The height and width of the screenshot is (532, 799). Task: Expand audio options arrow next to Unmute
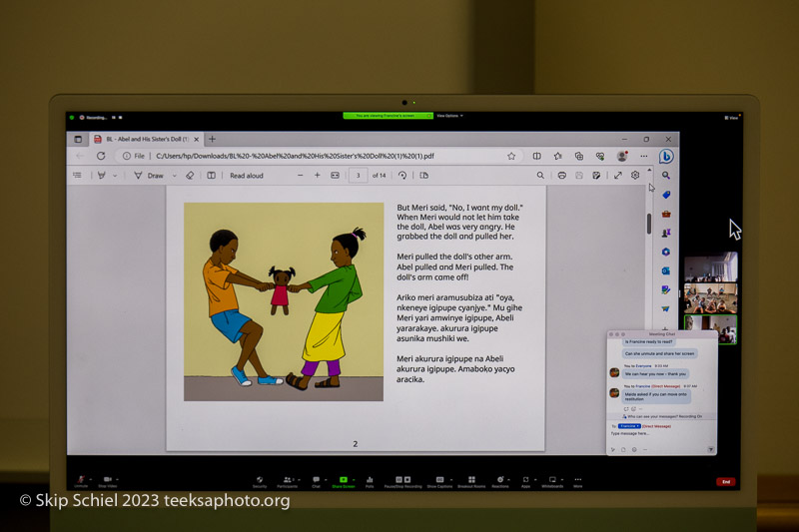tap(90, 479)
